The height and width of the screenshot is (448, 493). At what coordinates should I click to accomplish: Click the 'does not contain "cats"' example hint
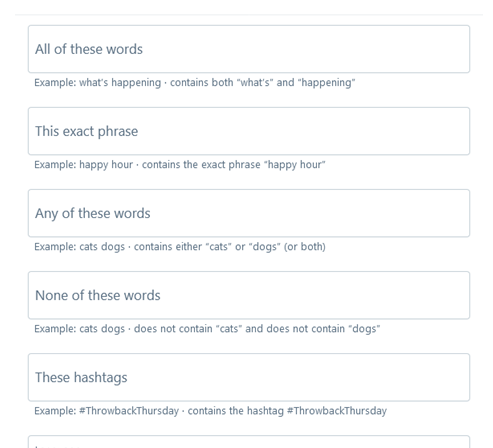(207, 329)
